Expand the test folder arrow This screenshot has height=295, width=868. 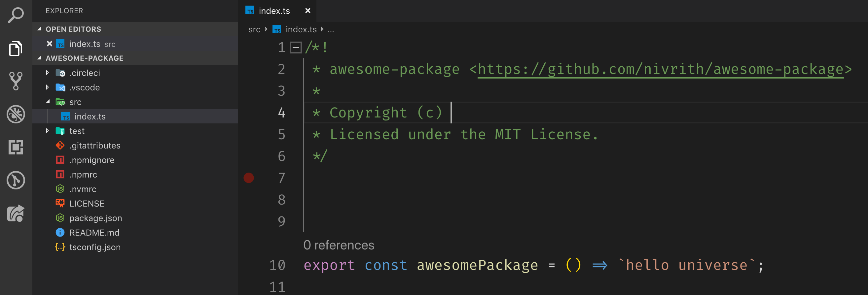pos(48,131)
